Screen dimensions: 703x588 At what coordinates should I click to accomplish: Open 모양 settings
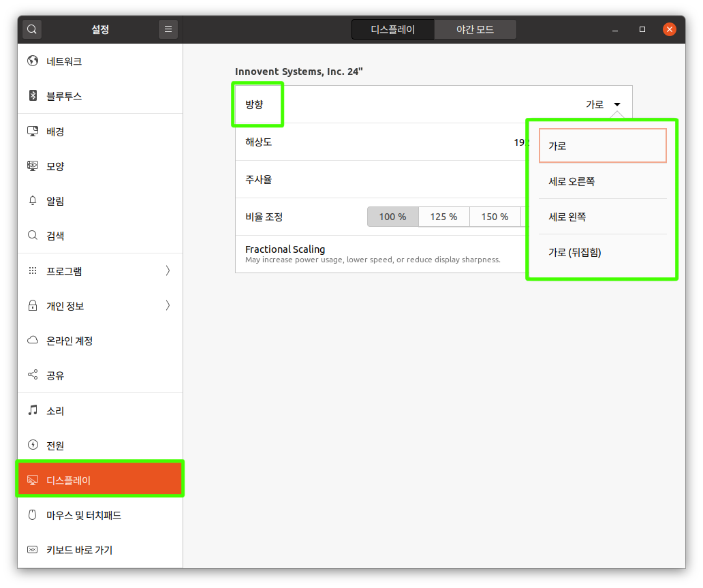tap(100, 166)
